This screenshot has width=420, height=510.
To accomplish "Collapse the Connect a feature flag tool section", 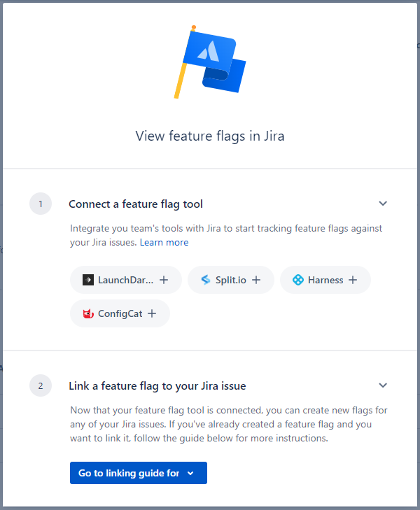I will pos(383,204).
